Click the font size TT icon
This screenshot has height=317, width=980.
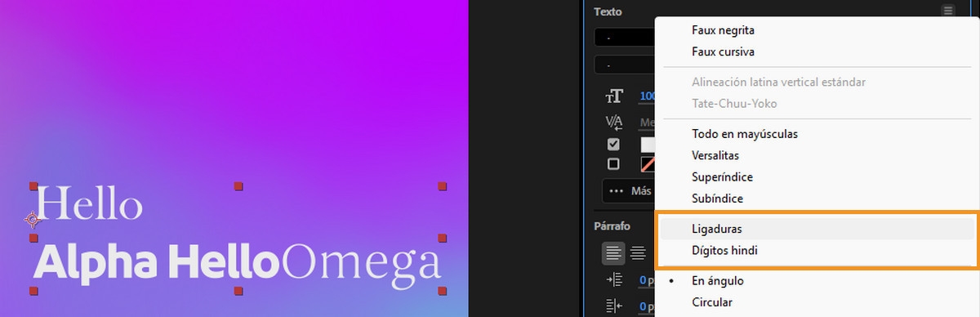(x=613, y=96)
